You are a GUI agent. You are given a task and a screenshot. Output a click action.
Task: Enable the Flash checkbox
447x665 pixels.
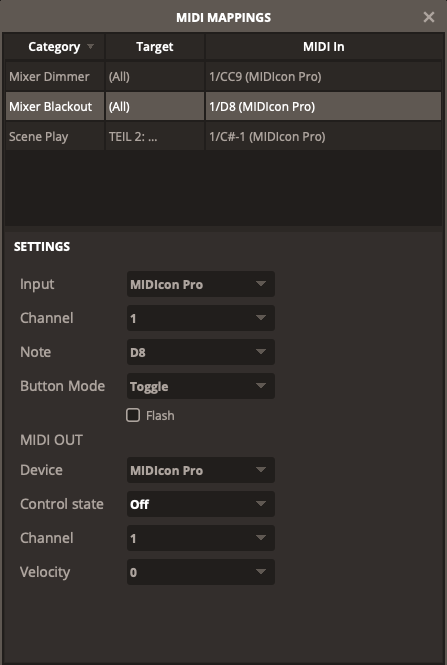(133, 415)
